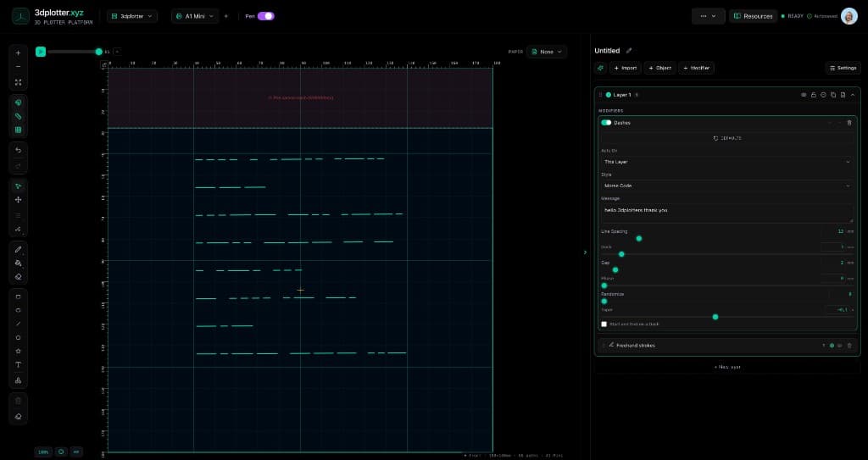Play the plot preview
The height and width of the screenshot is (460, 868).
pos(41,52)
